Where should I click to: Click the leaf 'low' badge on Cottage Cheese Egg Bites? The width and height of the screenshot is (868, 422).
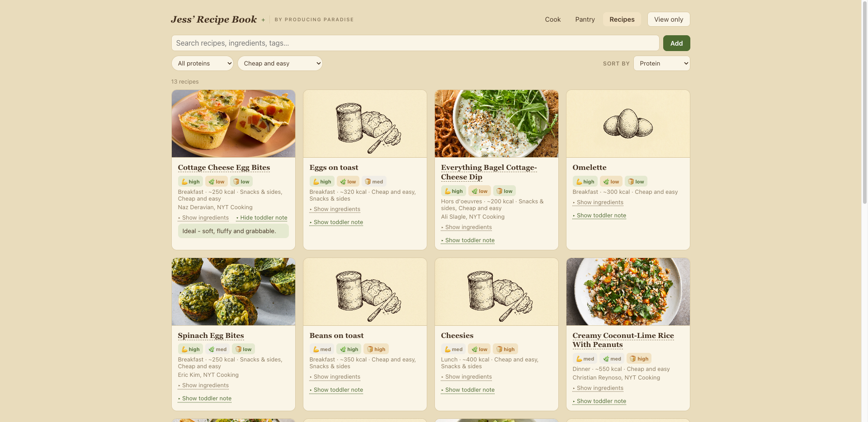pyautogui.click(x=217, y=182)
